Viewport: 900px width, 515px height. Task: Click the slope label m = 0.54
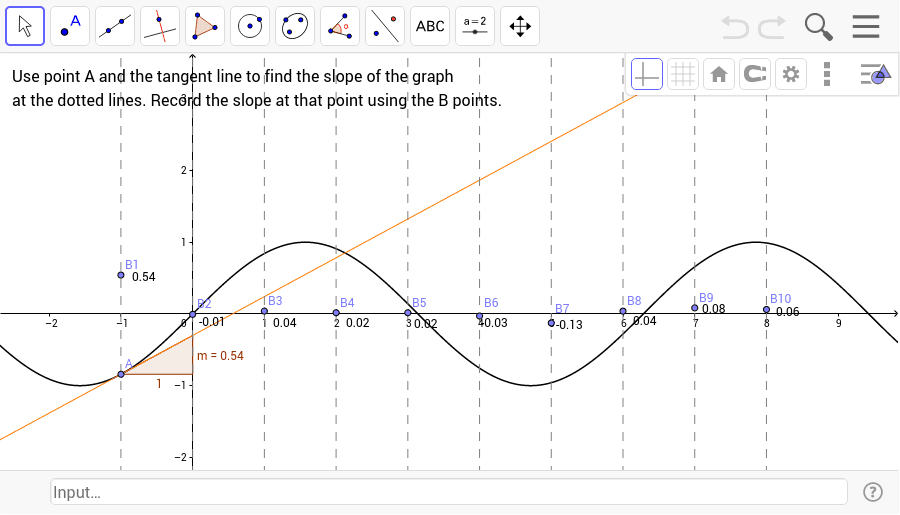220,356
